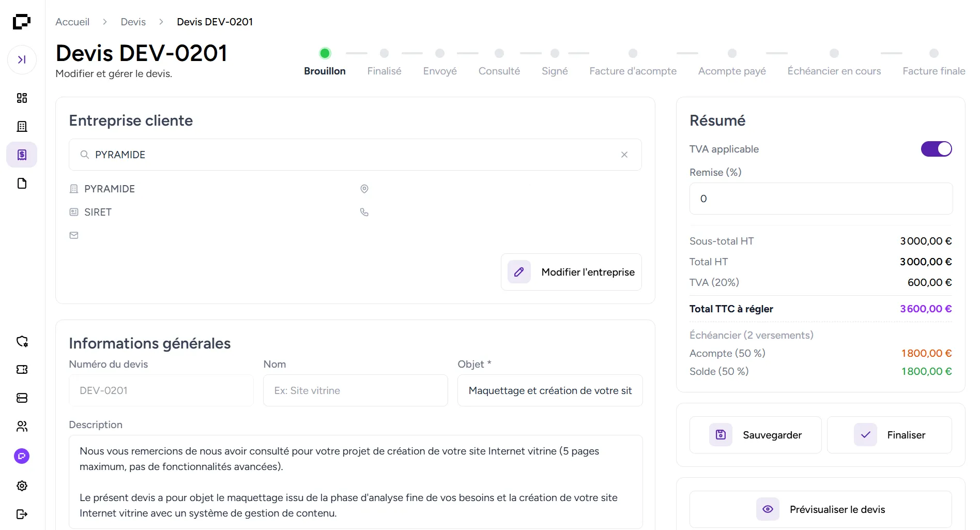Open the quotes receipt icon in sidebar

(22, 155)
